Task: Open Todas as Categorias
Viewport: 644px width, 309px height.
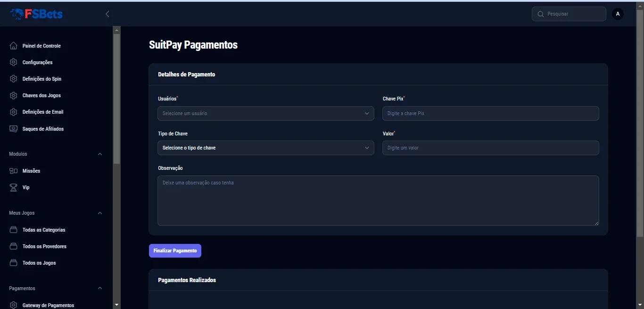Action: click(44, 230)
